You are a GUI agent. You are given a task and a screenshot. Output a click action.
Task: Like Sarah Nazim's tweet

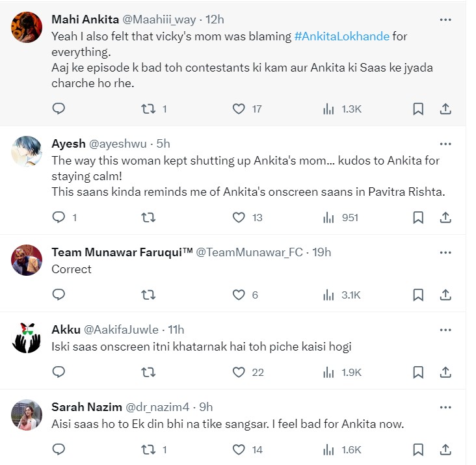(239, 449)
